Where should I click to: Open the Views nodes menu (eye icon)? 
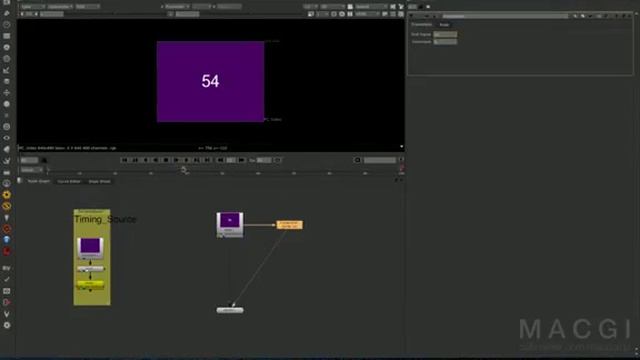coord(7,138)
